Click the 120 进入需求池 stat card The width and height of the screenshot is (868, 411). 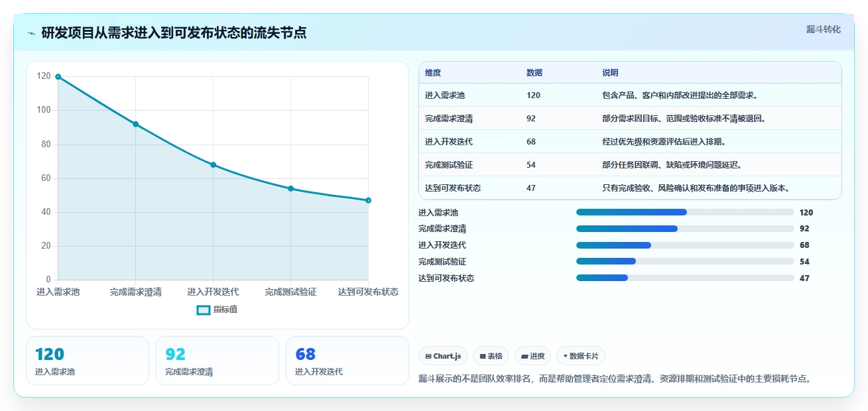(88, 361)
